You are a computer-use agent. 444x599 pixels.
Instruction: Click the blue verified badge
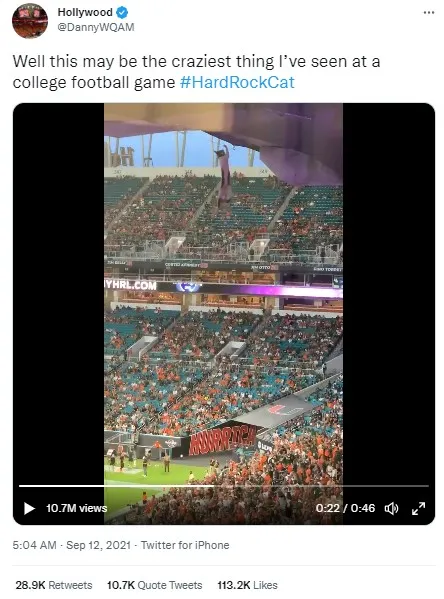click(122, 13)
